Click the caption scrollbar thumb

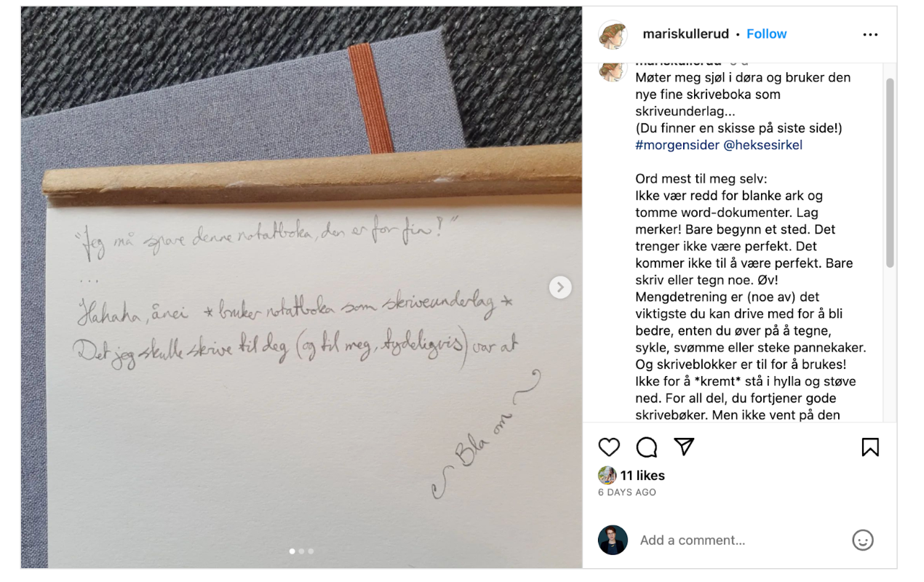tap(890, 173)
